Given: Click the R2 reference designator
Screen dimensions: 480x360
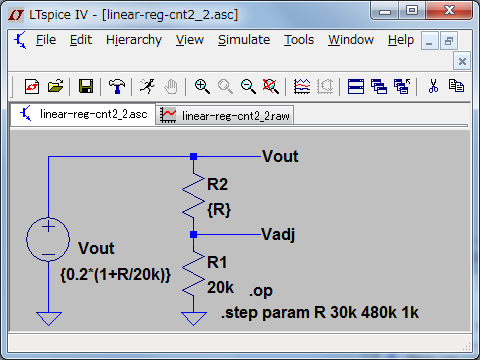Looking at the screenshot, I should (x=217, y=184).
